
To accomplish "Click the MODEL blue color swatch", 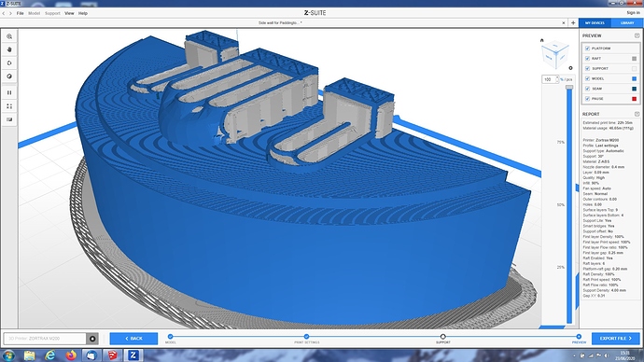I will pyautogui.click(x=634, y=78).
